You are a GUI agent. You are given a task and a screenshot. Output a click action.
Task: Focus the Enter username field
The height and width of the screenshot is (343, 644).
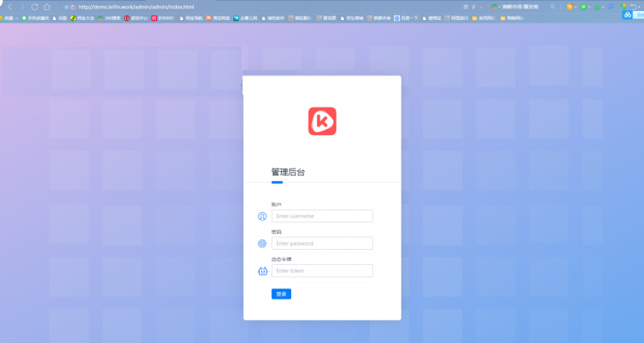tap(323, 216)
